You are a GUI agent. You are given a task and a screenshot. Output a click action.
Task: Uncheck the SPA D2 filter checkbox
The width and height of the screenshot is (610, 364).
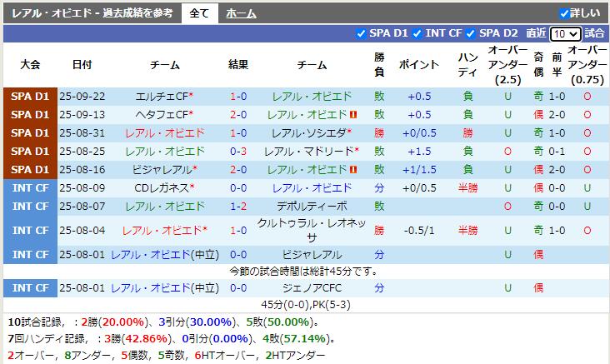470,34
